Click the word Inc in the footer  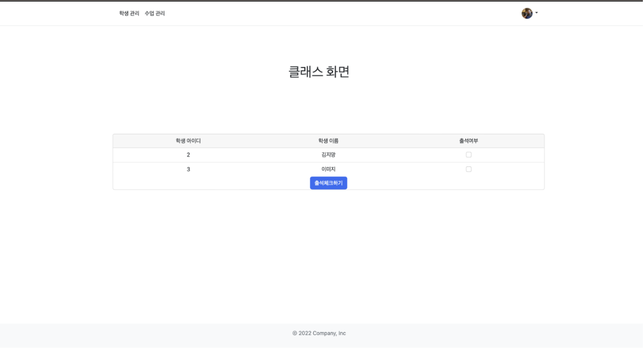(342, 333)
